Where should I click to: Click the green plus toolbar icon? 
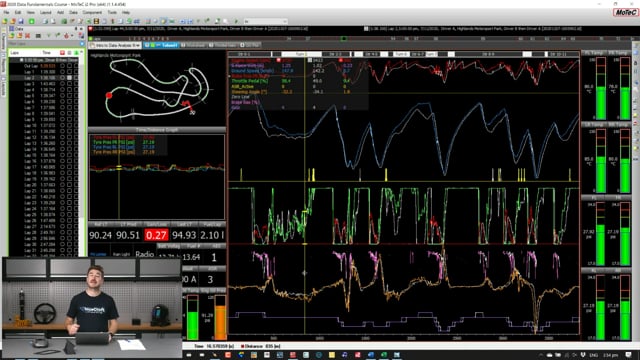click(31, 21)
